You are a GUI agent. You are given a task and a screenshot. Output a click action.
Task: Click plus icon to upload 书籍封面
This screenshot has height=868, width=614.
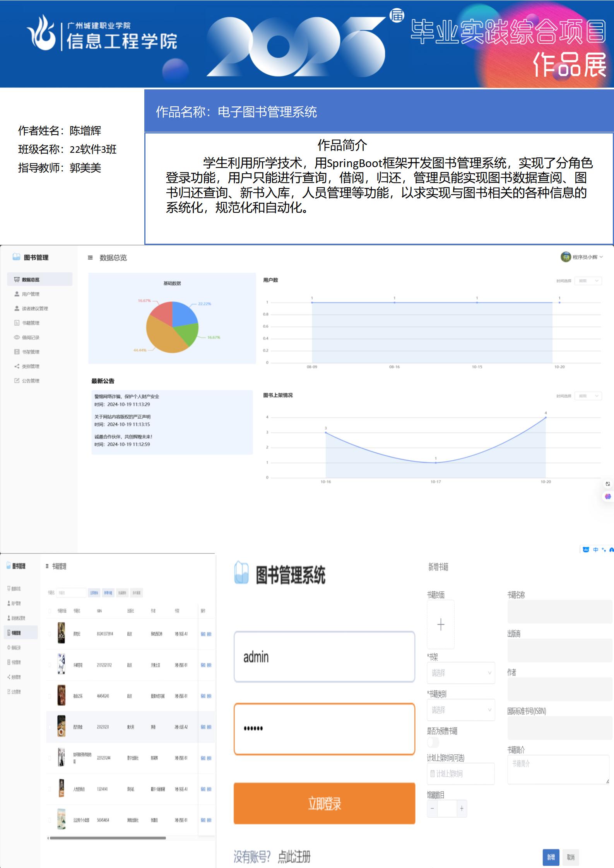coord(440,624)
